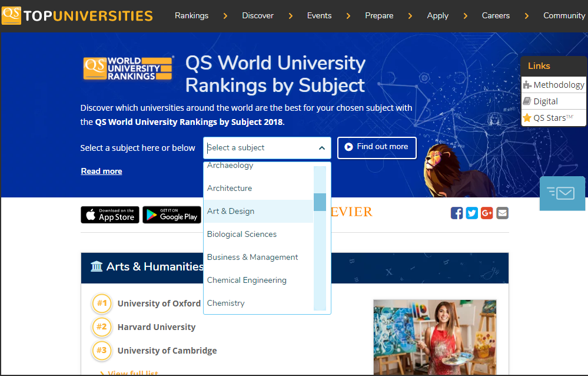
Task: Click the QS TopUniversities logo
Action: click(77, 15)
